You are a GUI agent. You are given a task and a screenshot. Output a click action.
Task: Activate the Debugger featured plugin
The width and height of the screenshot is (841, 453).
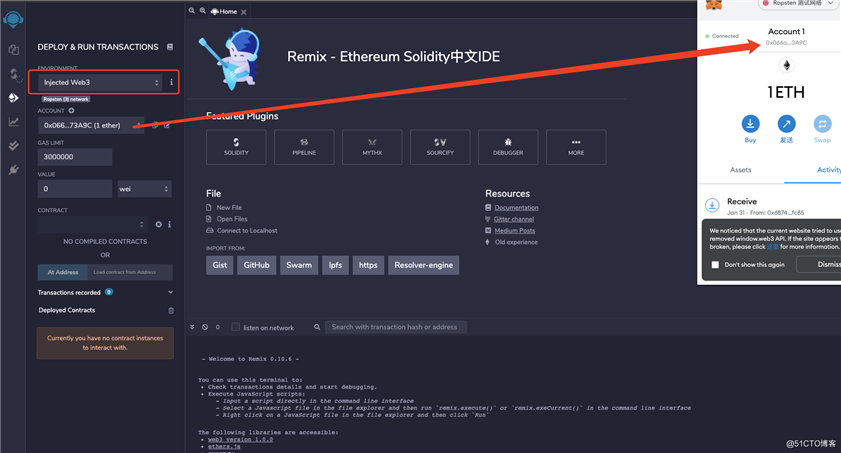pyautogui.click(x=508, y=147)
